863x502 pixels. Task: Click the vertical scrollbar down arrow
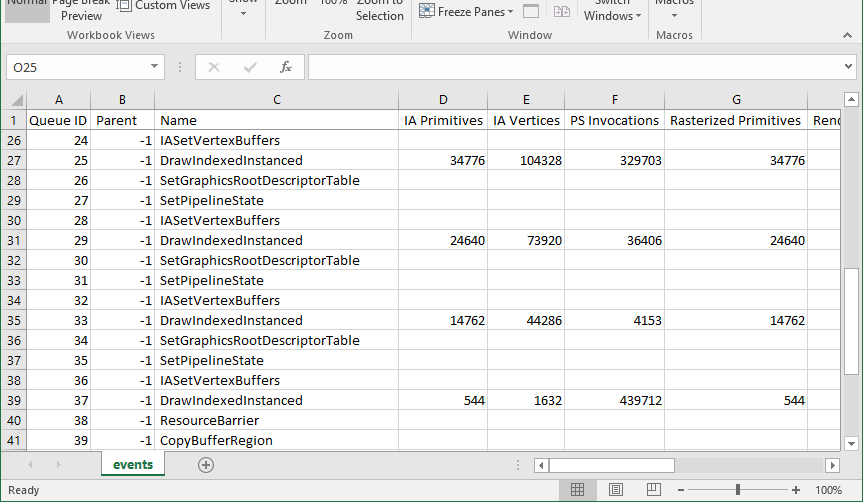point(851,443)
